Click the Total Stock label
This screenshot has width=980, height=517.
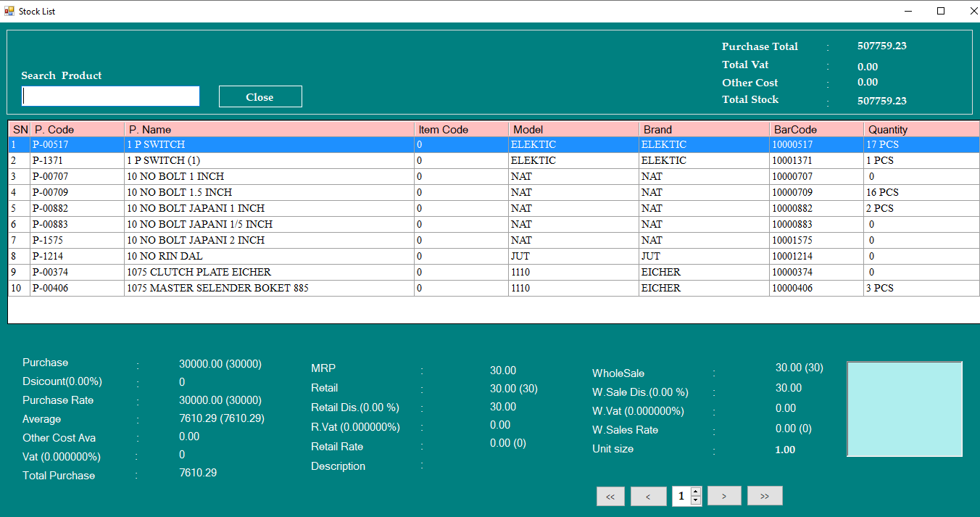click(750, 99)
